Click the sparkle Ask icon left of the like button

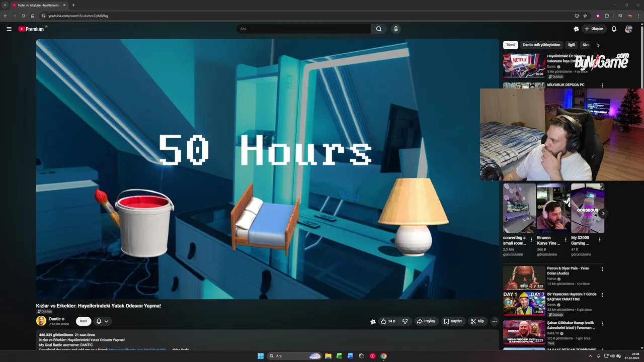373,322
